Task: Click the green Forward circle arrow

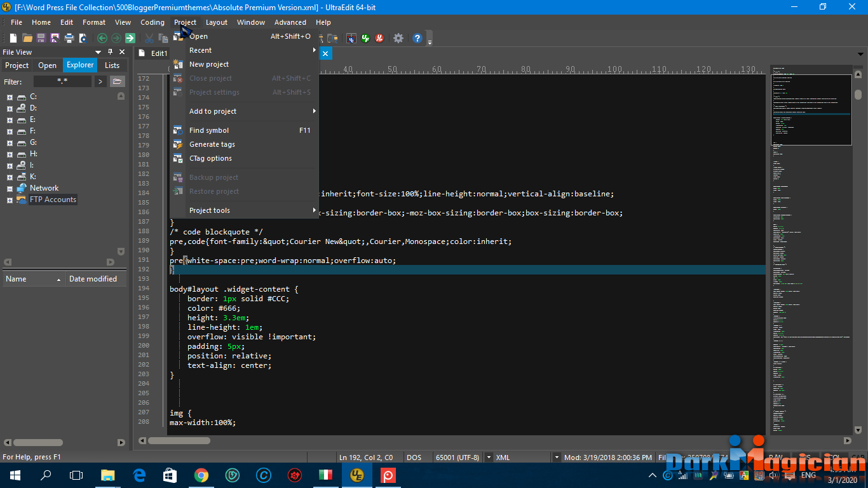Action: coord(116,38)
